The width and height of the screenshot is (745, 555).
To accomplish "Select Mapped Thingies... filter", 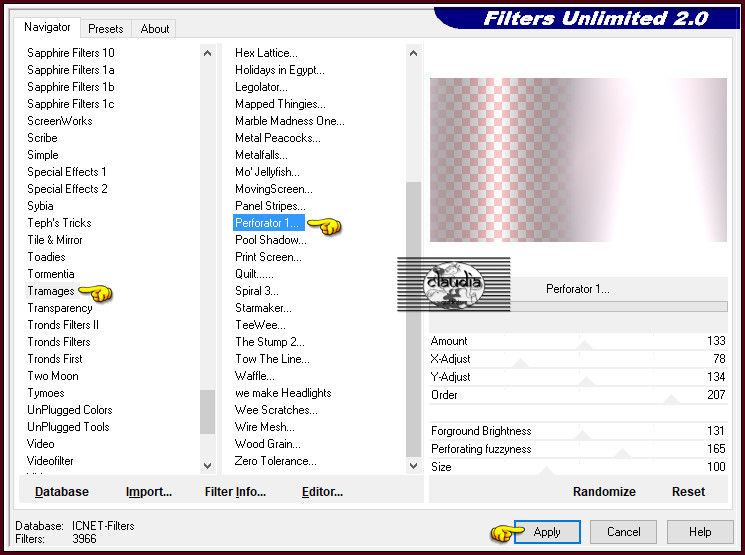I will click(280, 104).
